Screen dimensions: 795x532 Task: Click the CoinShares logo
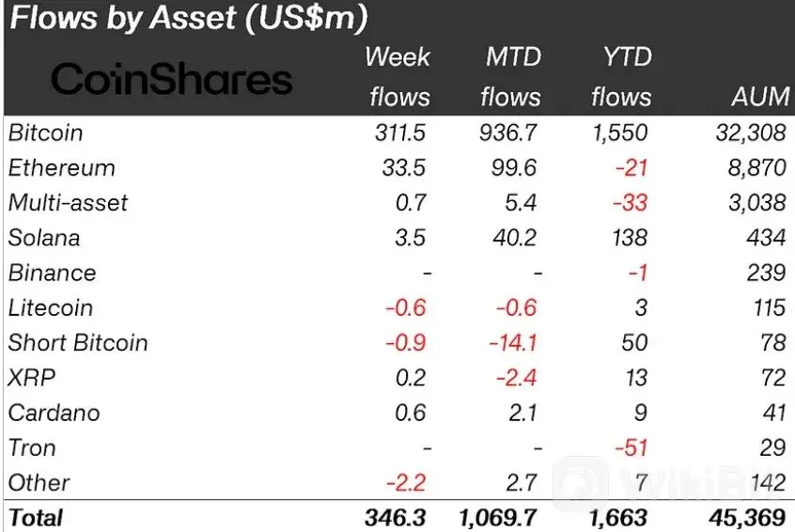click(171, 79)
